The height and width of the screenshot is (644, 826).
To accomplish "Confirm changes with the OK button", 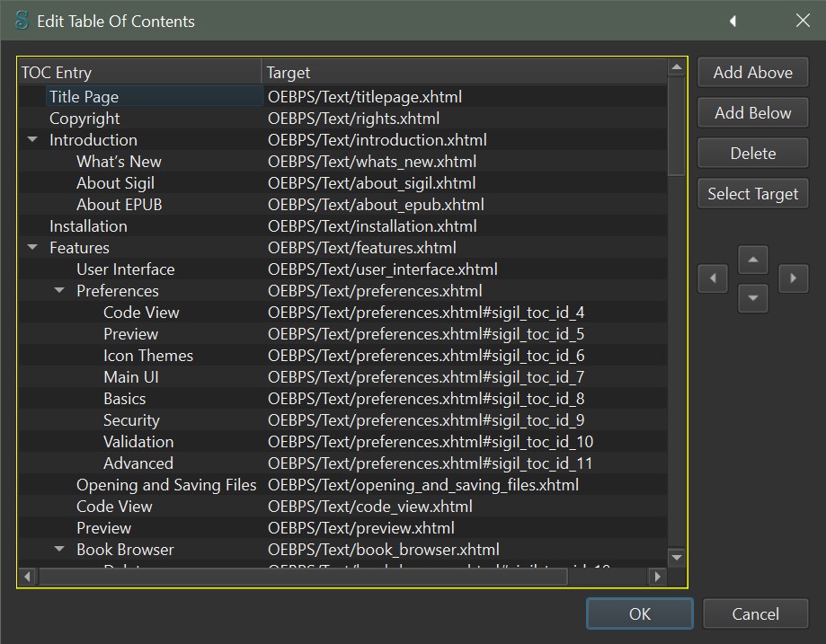I will click(639, 614).
